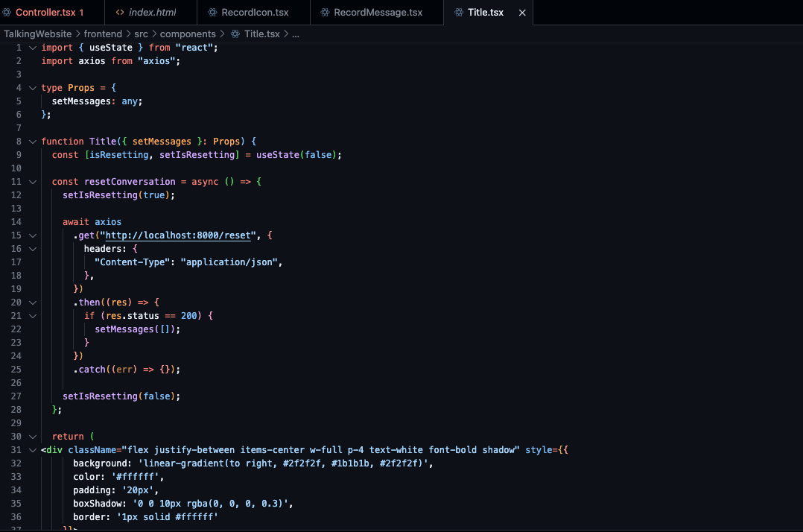Switch to the index.html tab

[152, 13]
